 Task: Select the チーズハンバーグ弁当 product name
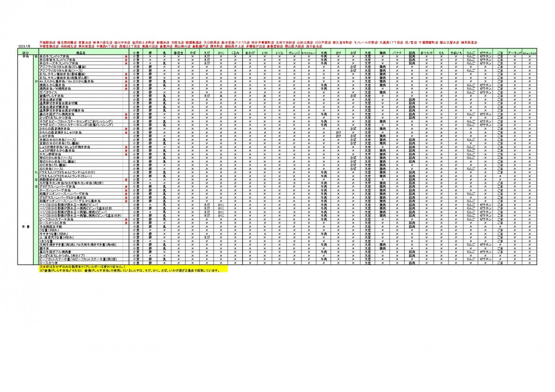click(x=55, y=190)
